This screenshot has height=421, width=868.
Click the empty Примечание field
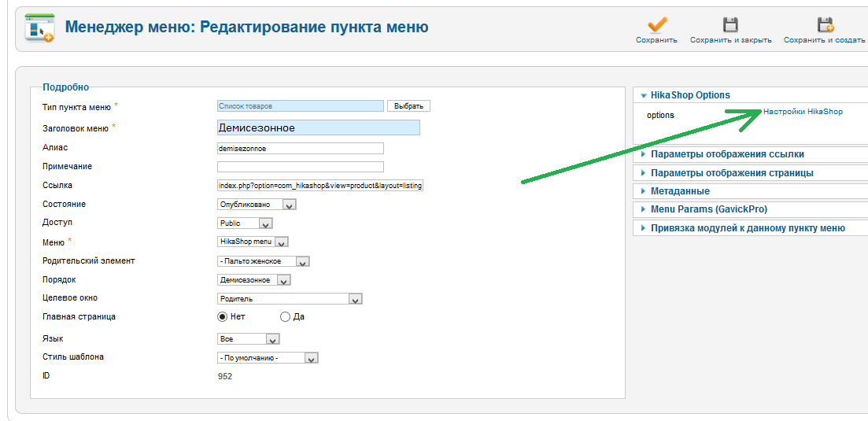click(301, 167)
